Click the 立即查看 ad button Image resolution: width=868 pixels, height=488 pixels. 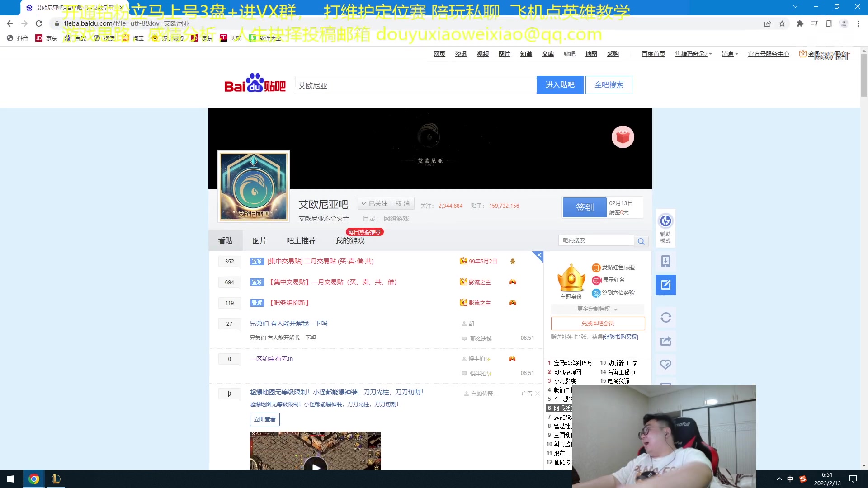tap(265, 419)
